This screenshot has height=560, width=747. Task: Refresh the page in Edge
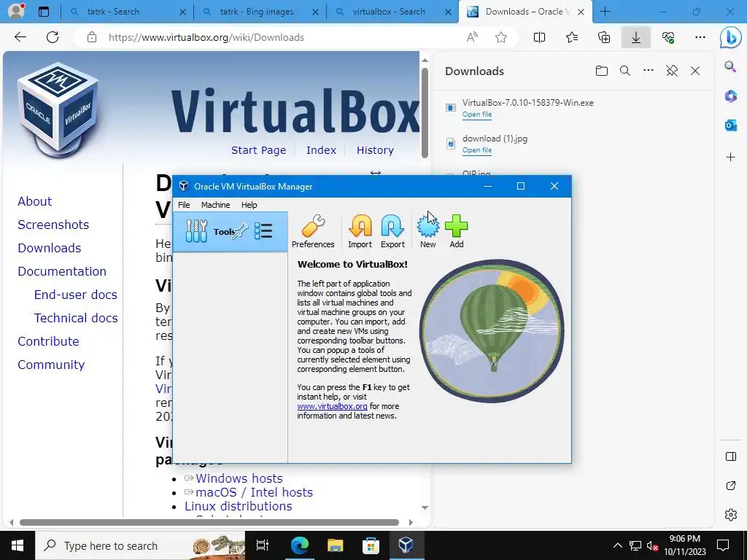[x=53, y=37]
